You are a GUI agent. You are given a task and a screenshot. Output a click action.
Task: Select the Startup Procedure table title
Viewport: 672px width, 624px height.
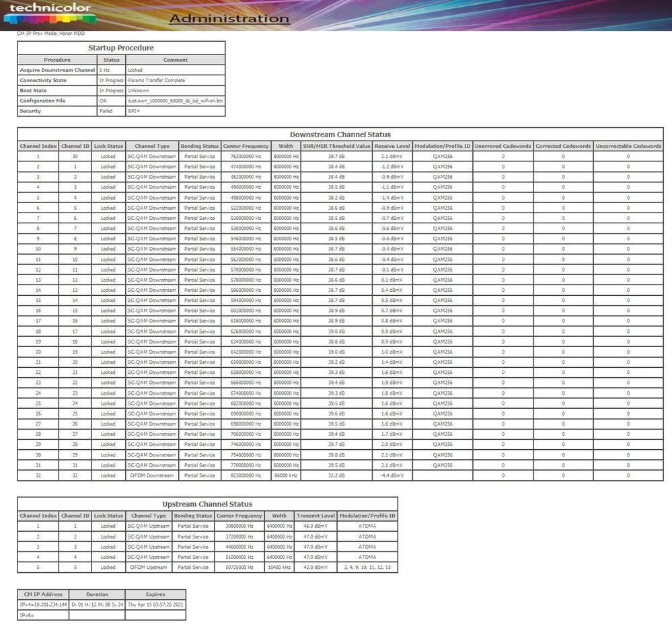pos(121,48)
